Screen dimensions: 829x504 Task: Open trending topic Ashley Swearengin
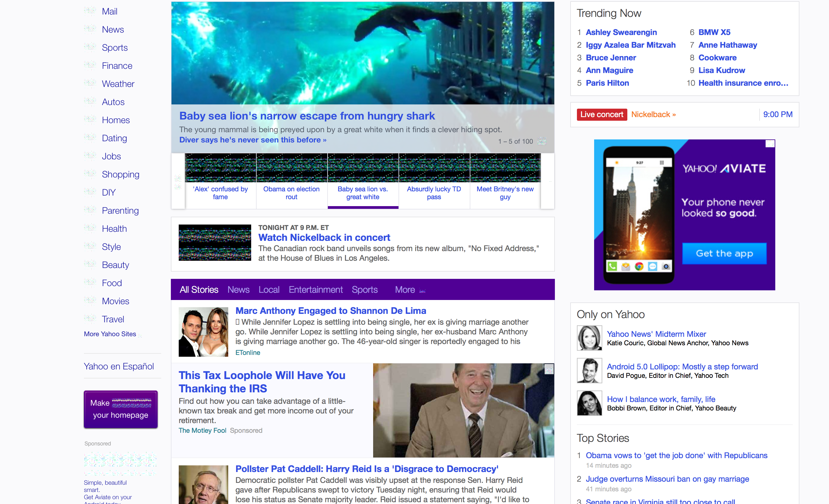pos(621,32)
